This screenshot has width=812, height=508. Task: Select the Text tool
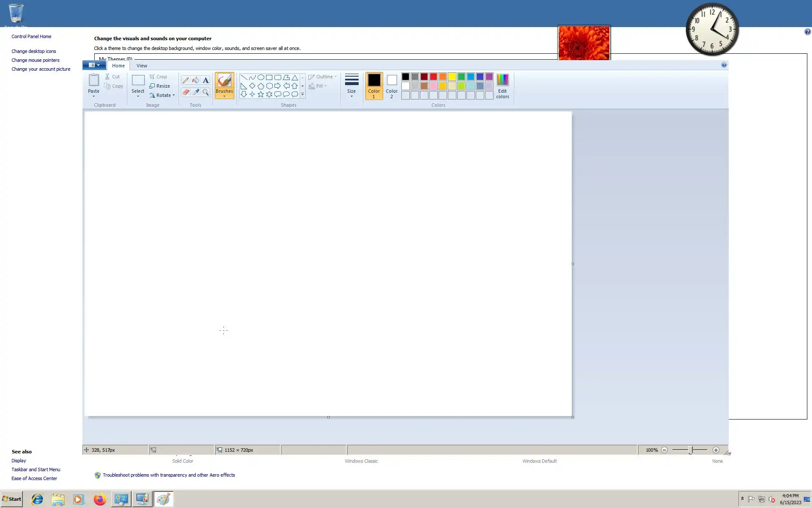(206, 80)
